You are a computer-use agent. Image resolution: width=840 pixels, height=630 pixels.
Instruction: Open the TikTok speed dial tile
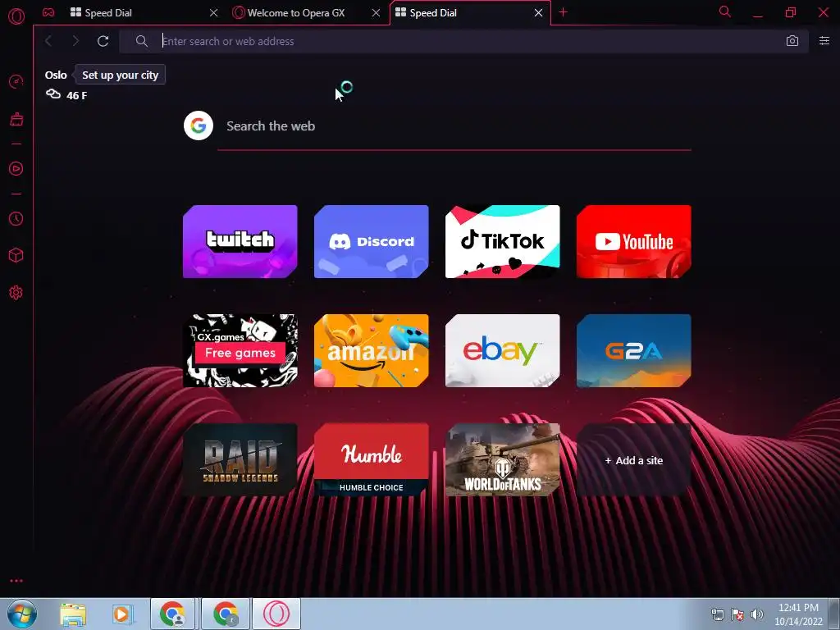point(503,242)
